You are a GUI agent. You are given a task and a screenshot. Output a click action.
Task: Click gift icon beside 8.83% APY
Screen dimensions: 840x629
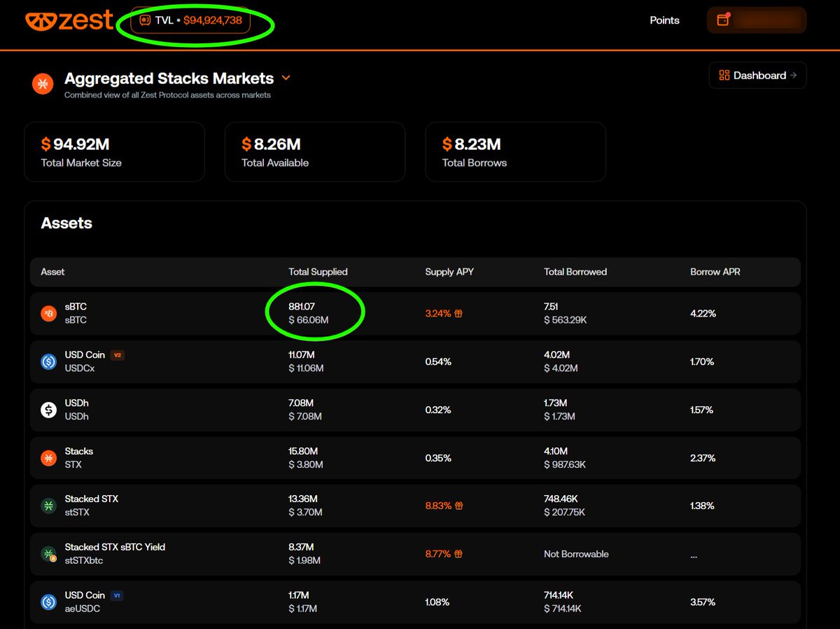458,506
